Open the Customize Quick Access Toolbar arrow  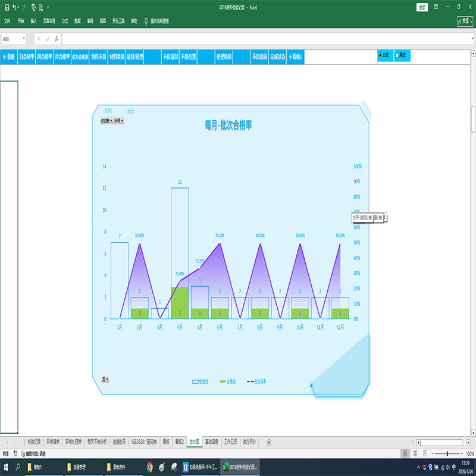[x=48, y=8]
